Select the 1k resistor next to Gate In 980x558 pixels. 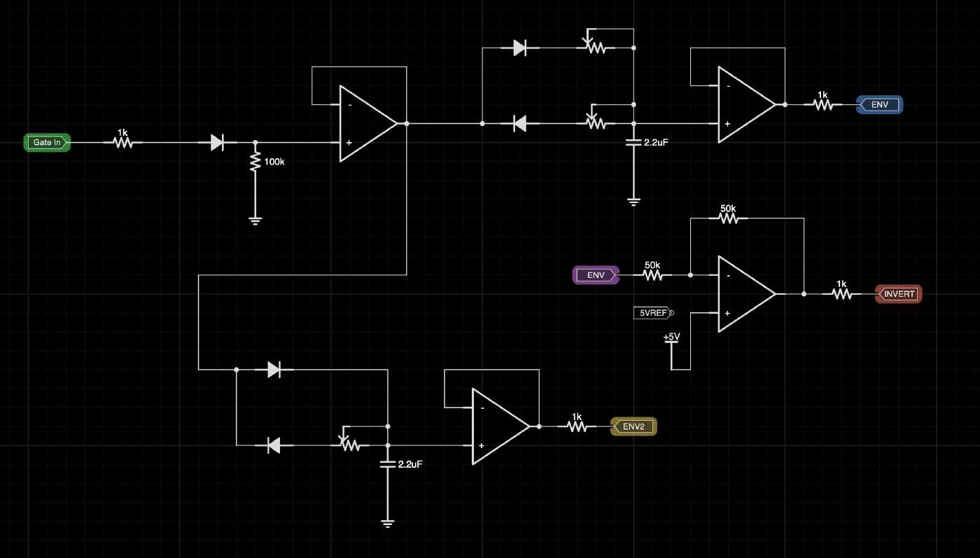(122, 142)
